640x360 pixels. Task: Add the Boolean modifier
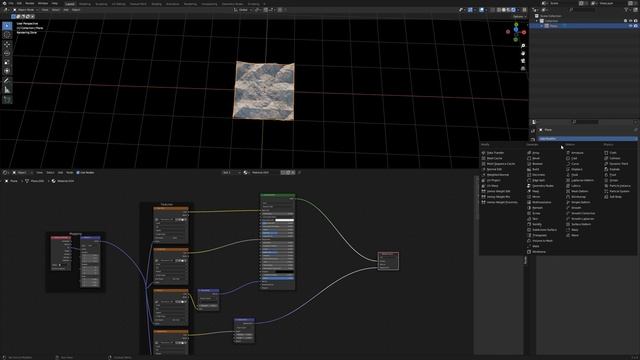pyautogui.click(x=535, y=164)
